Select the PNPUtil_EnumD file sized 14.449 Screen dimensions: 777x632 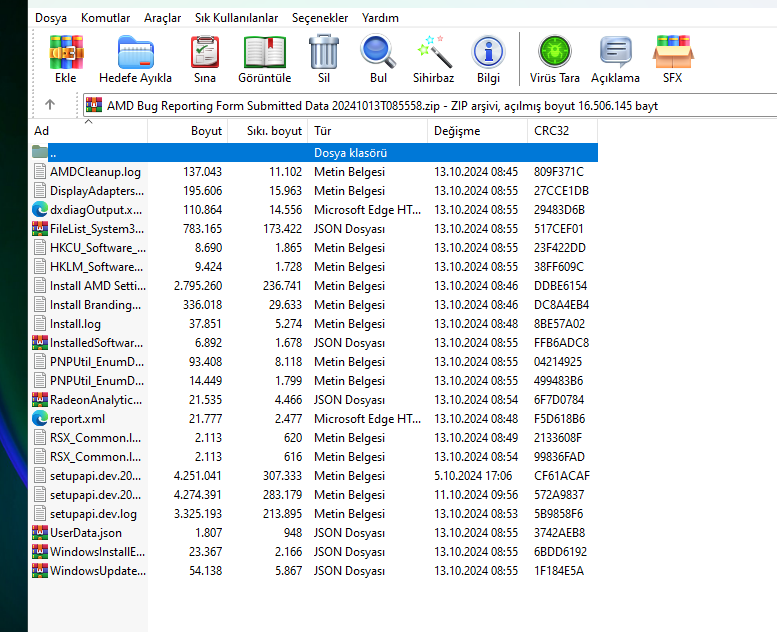[97, 381]
